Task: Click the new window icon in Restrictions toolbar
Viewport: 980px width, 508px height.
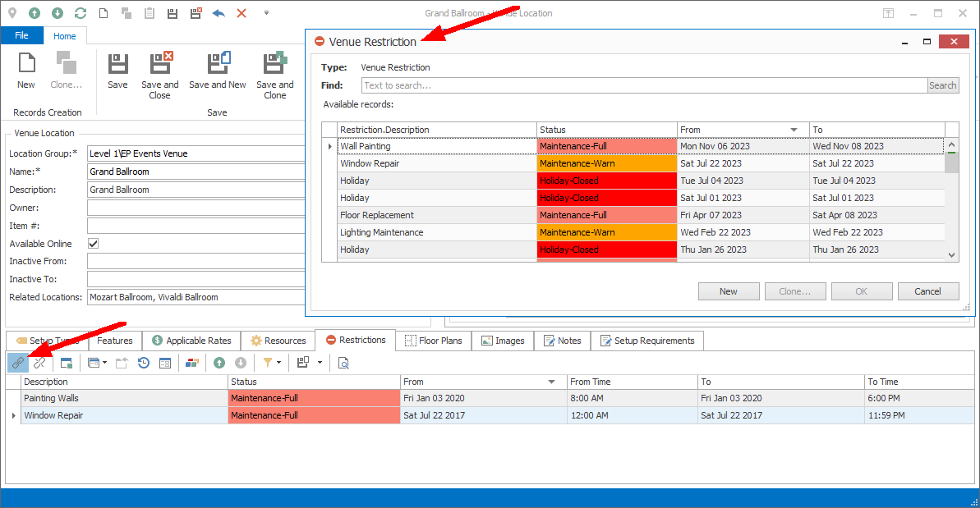Action: [x=67, y=363]
